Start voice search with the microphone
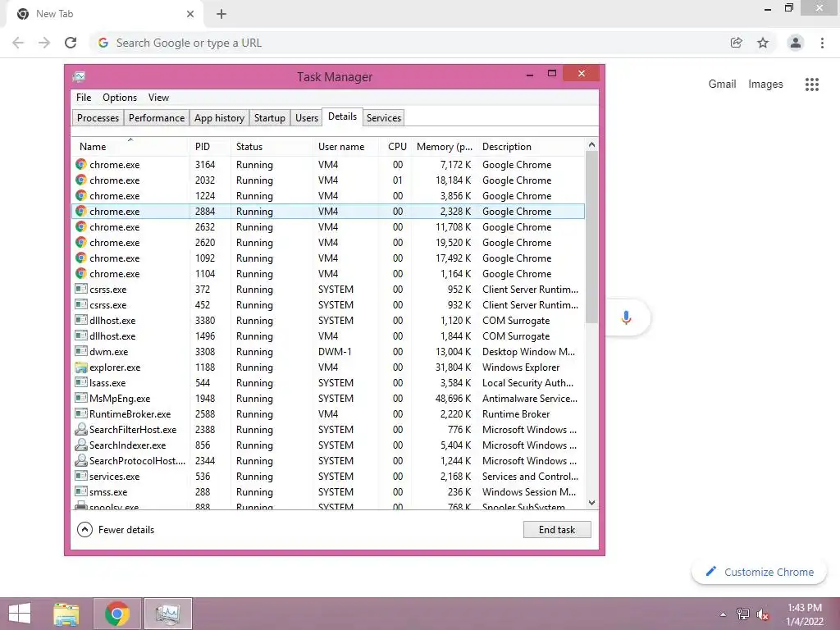 pyautogui.click(x=626, y=317)
